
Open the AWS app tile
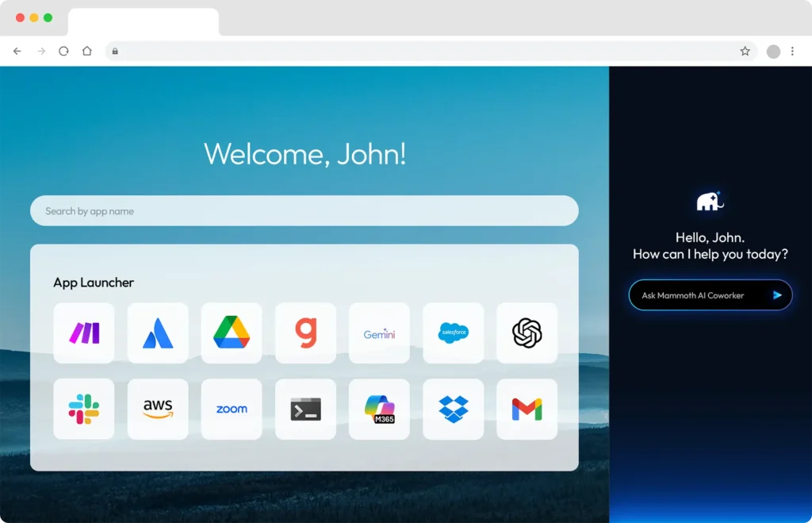[x=158, y=410]
